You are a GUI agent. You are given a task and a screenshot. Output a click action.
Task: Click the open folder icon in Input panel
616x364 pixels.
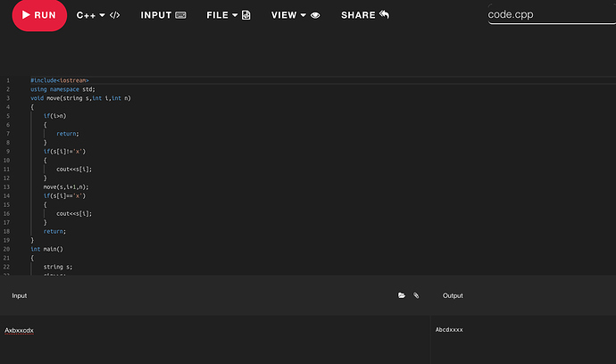402,295
